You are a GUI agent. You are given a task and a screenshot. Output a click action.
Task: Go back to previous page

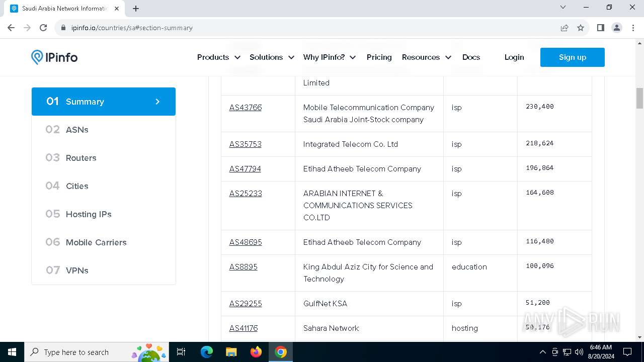(x=11, y=28)
